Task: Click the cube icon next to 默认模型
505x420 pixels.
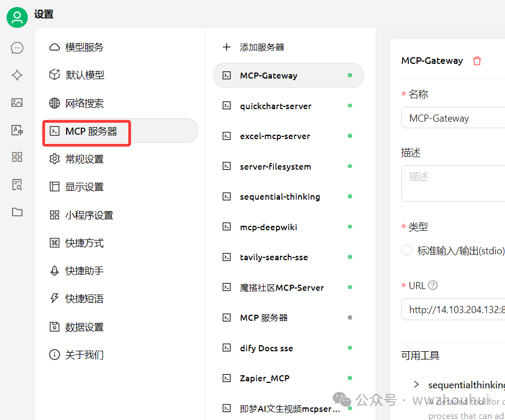Action: (55, 74)
